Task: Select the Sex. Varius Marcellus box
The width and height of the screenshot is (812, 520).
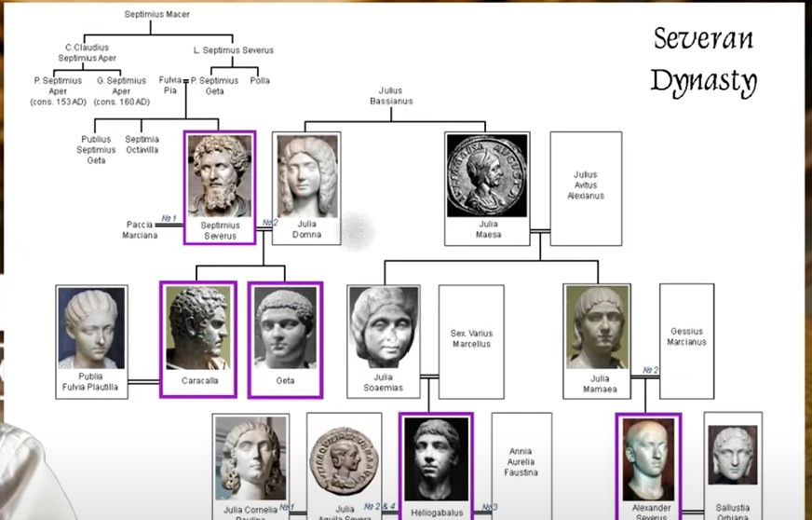Action: pyautogui.click(x=471, y=339)
